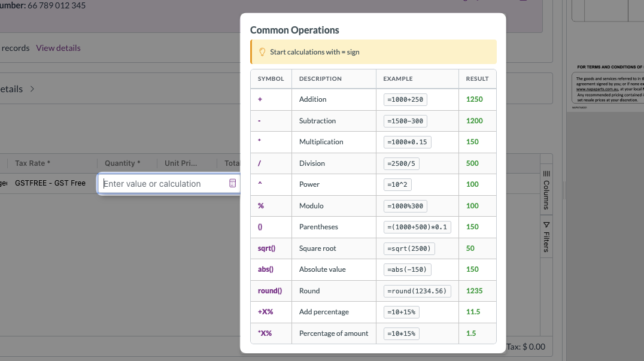This screenshot has height=361, width=644.
Task: Click the lightbulb tip icon
Action: pyautogui.click(x=262, y=52)
